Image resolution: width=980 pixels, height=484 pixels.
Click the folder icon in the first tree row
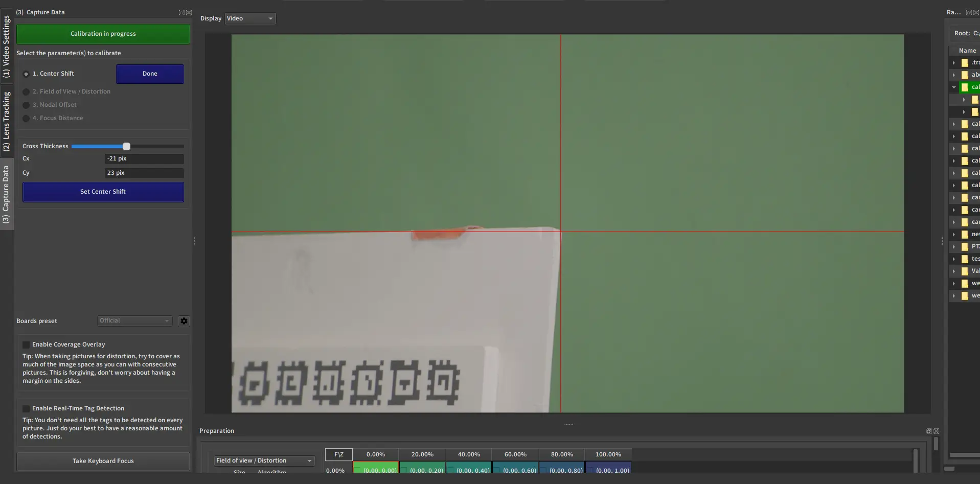point(965,63)
